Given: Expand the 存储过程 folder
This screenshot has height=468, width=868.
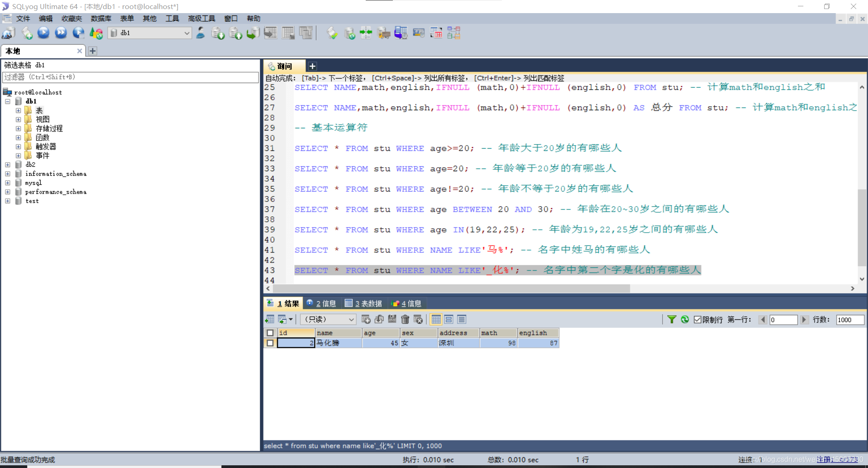Looking at the screenshot, I should (x=18, y=129).
